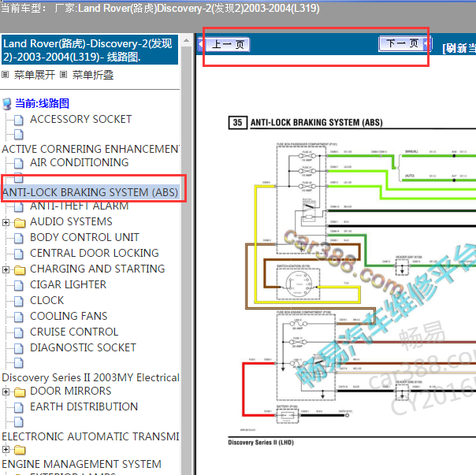476x475 pixels.
Task: Click the CHARGING AND STARTING folder icon
Action: [x=20, y=270]
